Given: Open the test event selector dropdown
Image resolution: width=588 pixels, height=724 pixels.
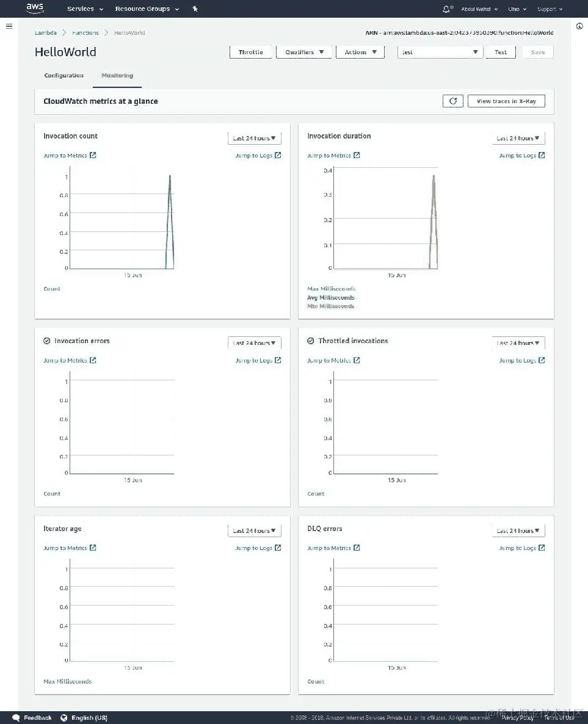Looking at the screenshot, I should (x=440, y=52).
